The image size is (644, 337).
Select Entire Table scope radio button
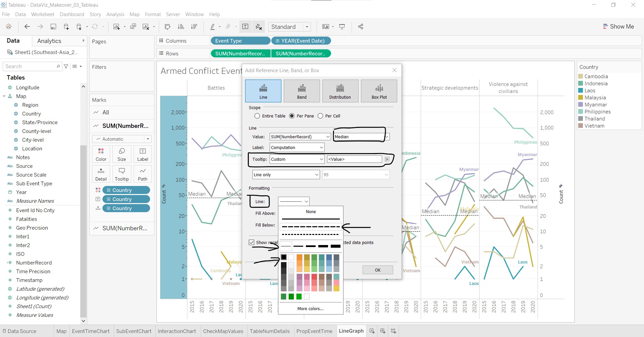(258, 116)
